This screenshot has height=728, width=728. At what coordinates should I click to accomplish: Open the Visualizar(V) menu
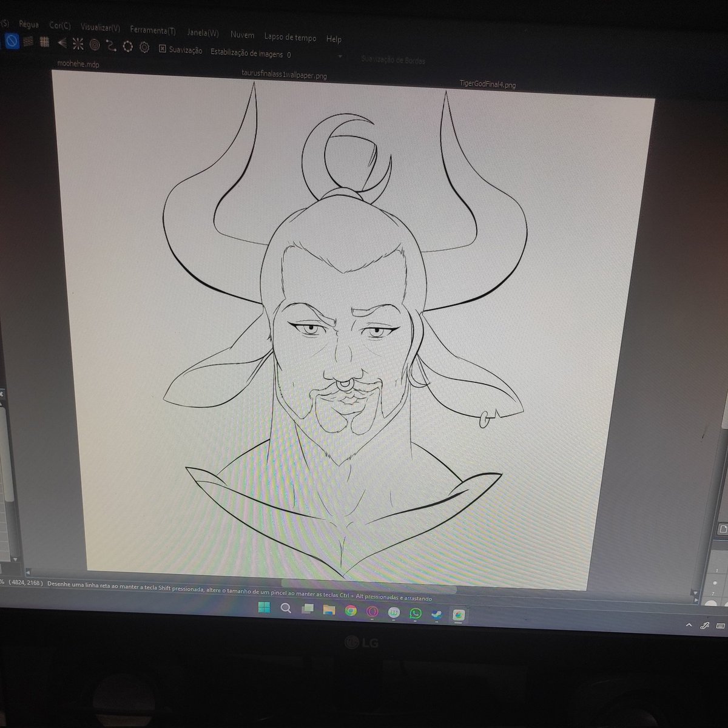pos(100,28)
